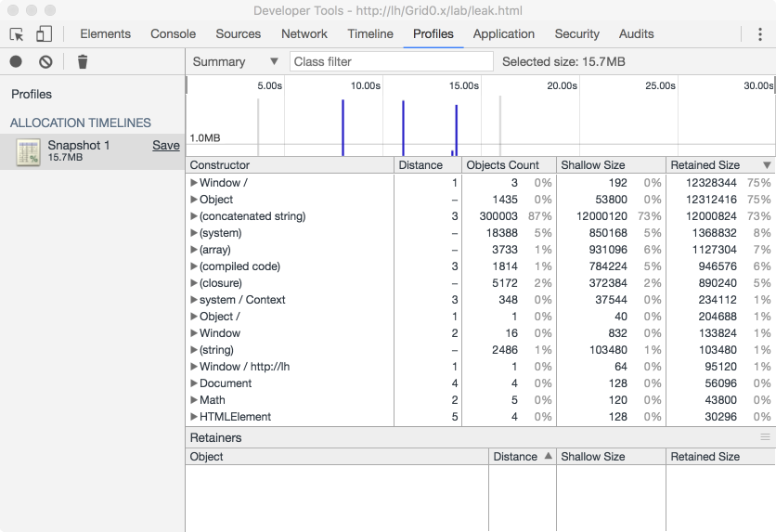Click the clear all profiles icon
Image resolution: width=776 pixels, height=532 pixels.
pyautogui.click(x=45, y=62)
